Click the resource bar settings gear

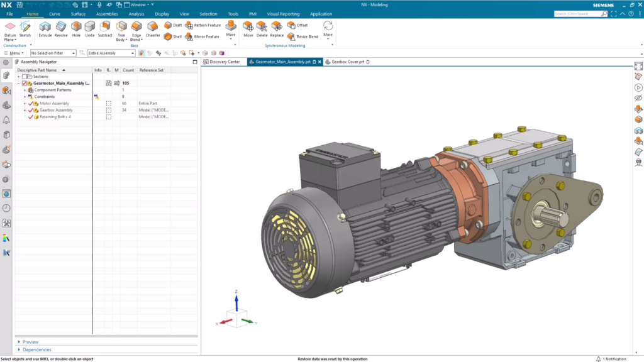click(6, 62)
